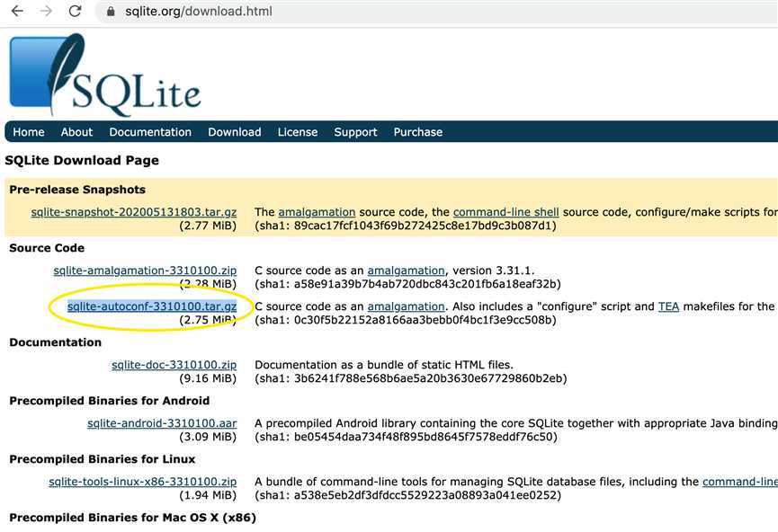Click the sha1 be05454d hash text
The width and height of the screenshot is (778, 532).
[x=406, y=437]
